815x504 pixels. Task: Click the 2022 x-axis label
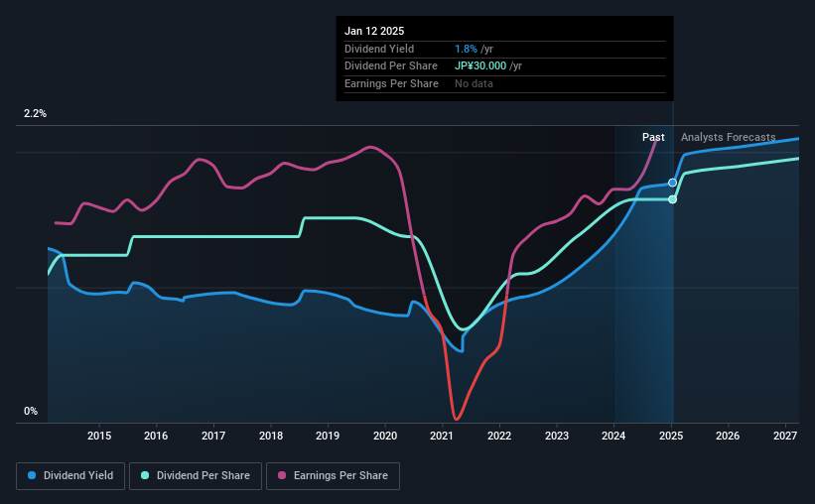pos(499,436)
